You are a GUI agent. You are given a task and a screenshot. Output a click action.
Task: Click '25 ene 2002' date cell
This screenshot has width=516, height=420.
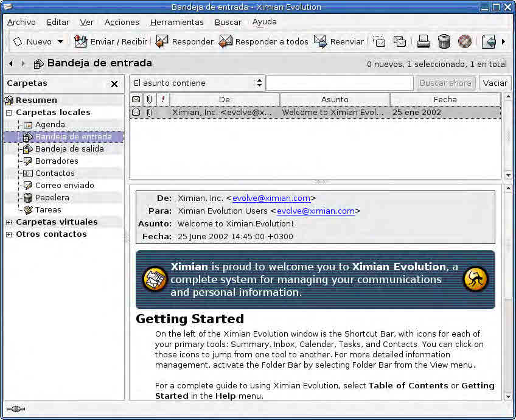[x=417, y=113]
